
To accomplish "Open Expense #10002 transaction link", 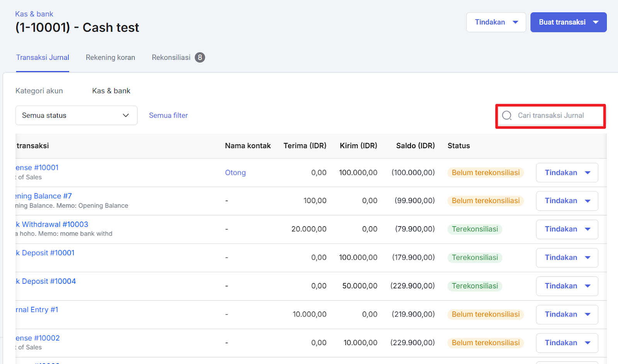I will 37,338.
